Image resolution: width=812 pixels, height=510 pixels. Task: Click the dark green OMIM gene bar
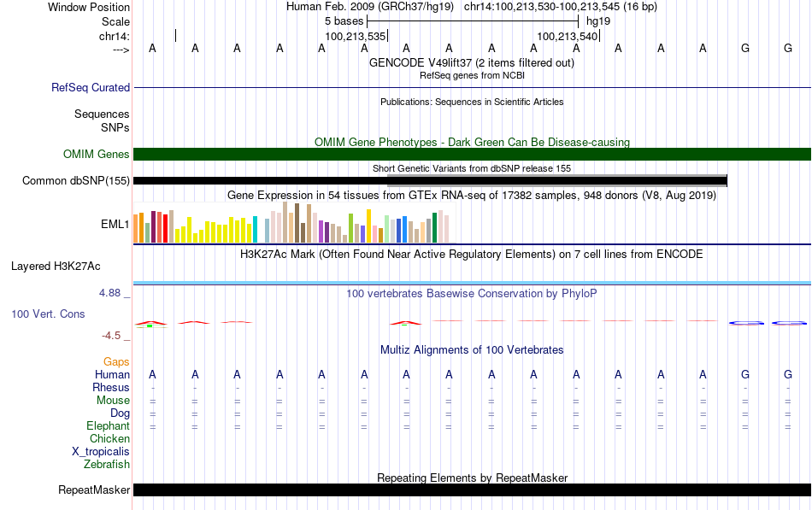click(x=473, y=155)
